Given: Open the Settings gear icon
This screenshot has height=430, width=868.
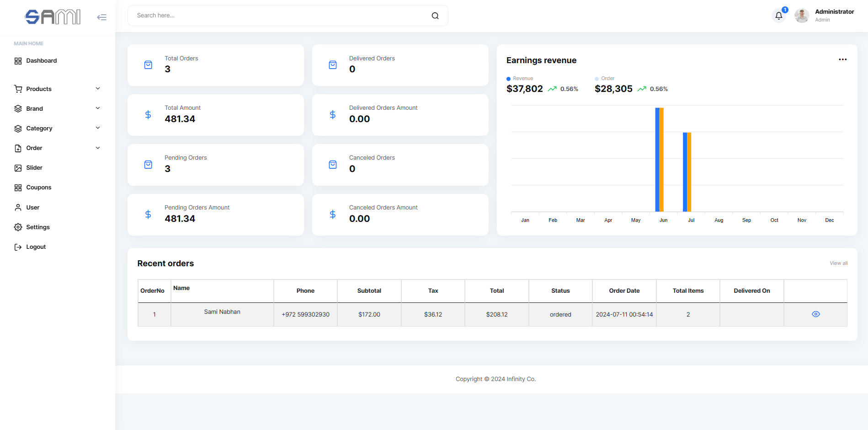Looking at the screenshot, I should tap(18, 227).
